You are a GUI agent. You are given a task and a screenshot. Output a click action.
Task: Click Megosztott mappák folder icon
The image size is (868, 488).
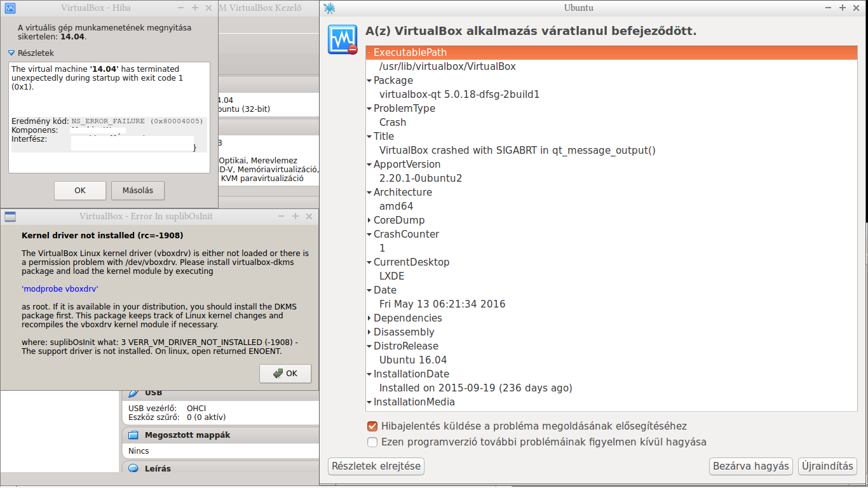pos(133,435)
